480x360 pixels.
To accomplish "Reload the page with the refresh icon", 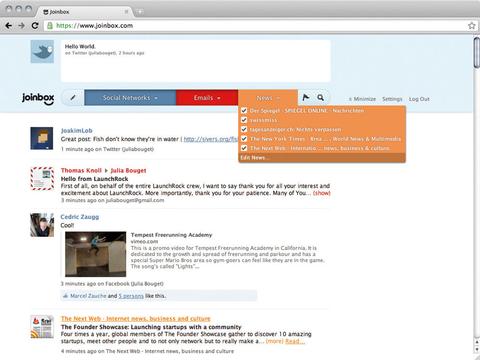I will click(35, 25).
